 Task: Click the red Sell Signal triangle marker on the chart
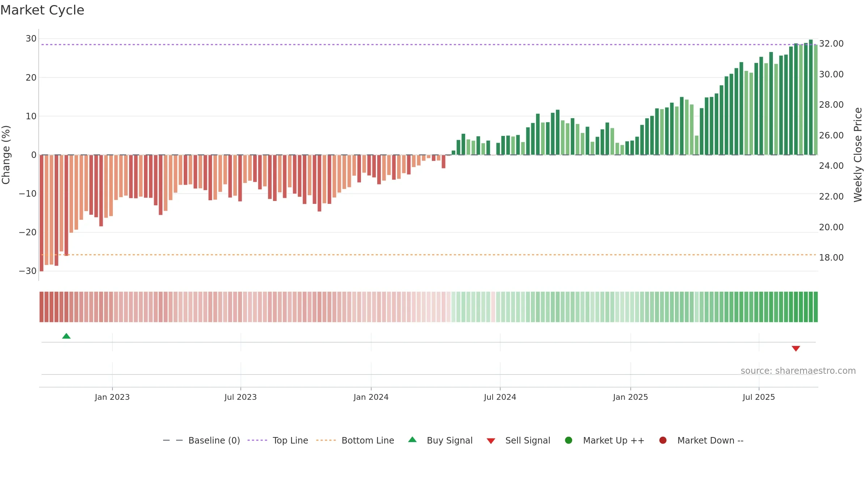coord(796,348)
